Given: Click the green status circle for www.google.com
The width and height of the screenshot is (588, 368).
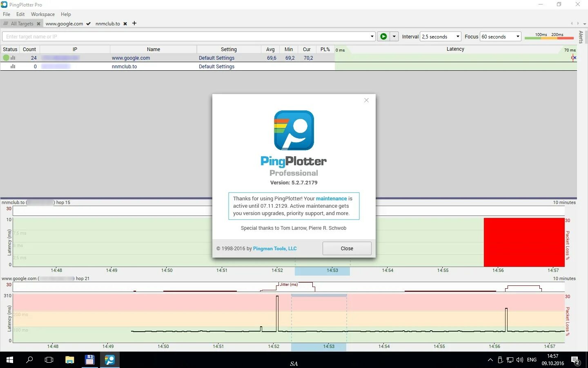Looking at the screenshot, I should [x=6, y=58].
